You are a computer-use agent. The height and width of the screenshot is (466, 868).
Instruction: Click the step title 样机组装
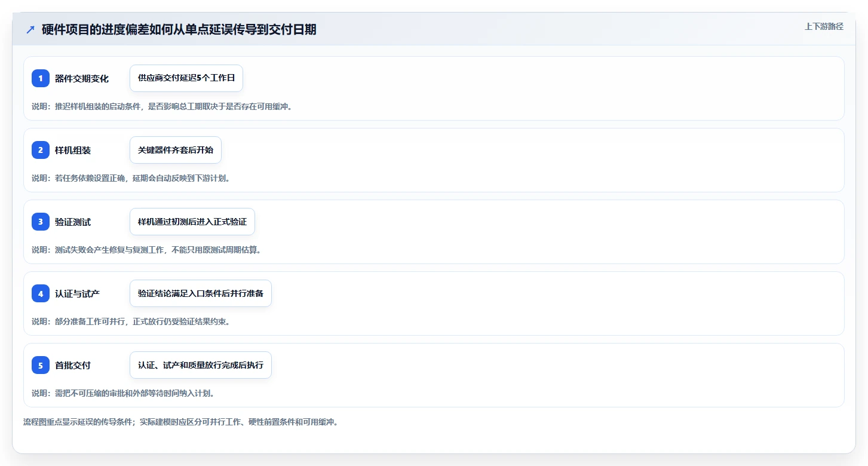click(x=73, y=150)
